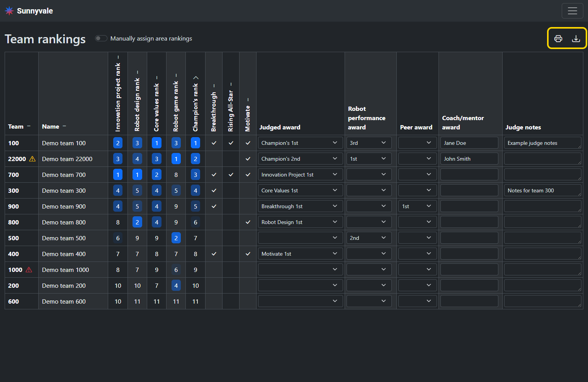Sort by Innovation project rank header
588x382 pixels.
coord(118,97)
